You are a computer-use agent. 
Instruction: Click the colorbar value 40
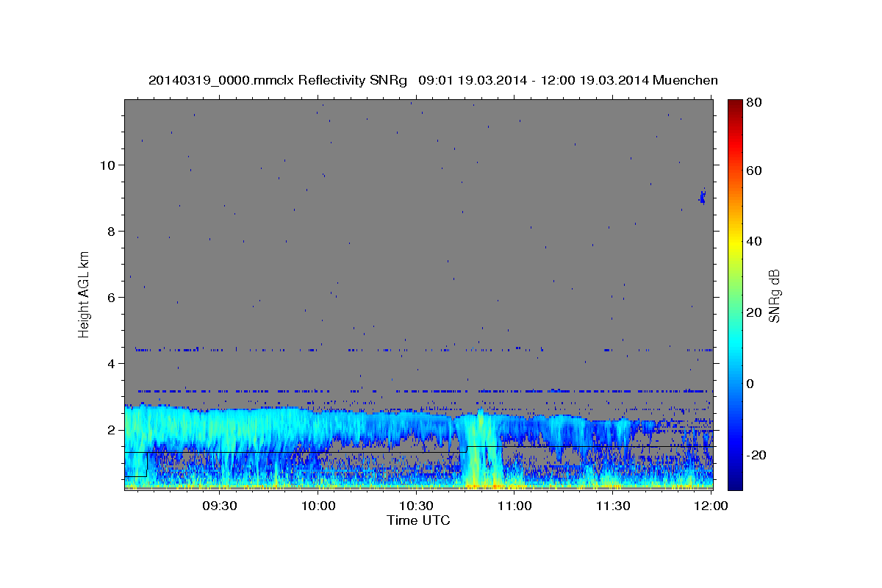753,241
